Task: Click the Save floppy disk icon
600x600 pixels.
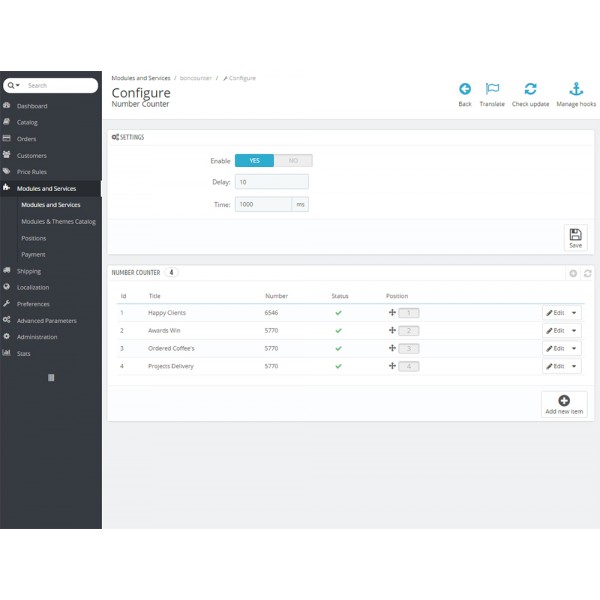Action: click(x=575, y=235)
